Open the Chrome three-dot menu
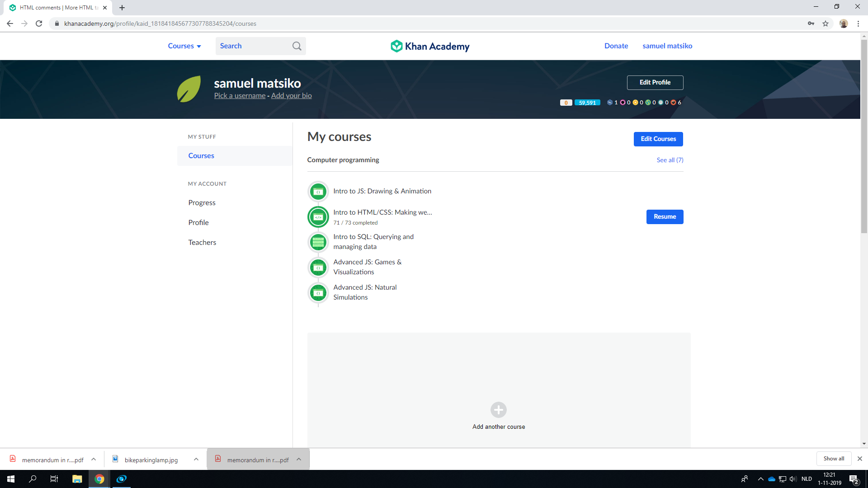The height and width of the screenshot is (488, 868). (x=858, y=23)
